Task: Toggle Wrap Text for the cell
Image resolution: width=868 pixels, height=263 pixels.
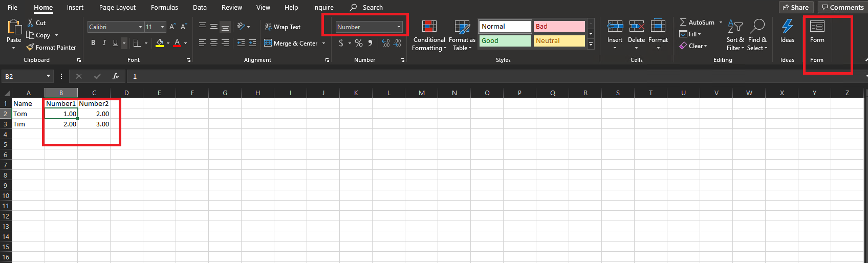Action: pos(282,27)
